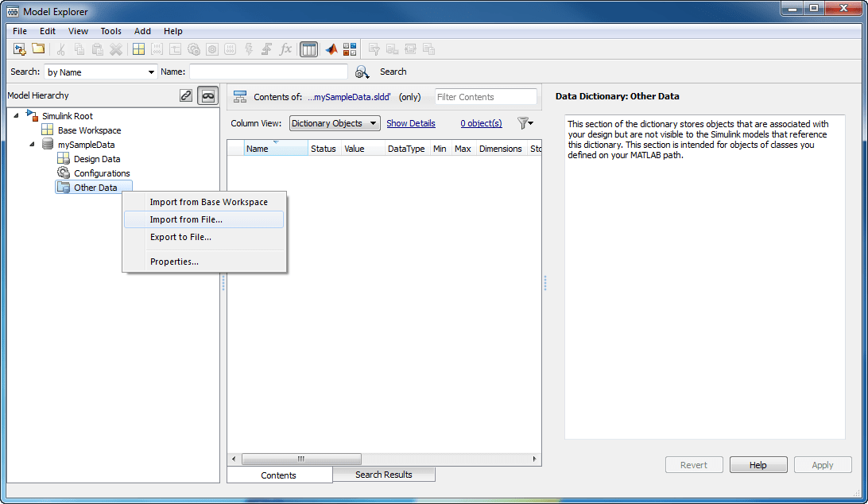Click the rounded binary data toolbar icon
Image resolution: width=868 pixels, height=504 pixels.
click(x=231, y=49)
